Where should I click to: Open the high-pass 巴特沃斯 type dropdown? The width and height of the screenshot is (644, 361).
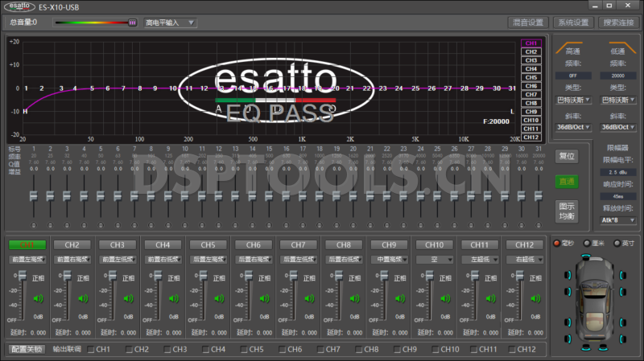point(573,100)
